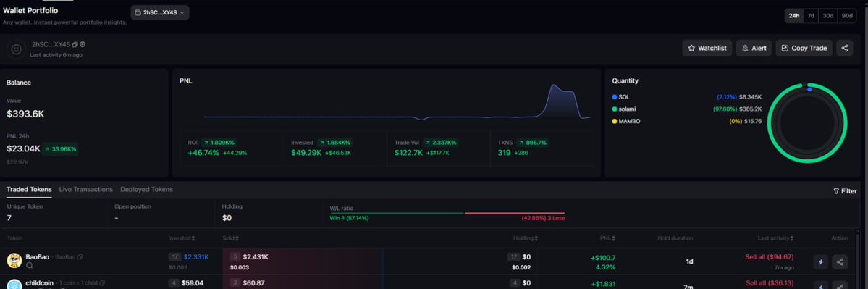Copy the BaoBao token address
Viewport: 868px width, 289px height.
[80, 257]
